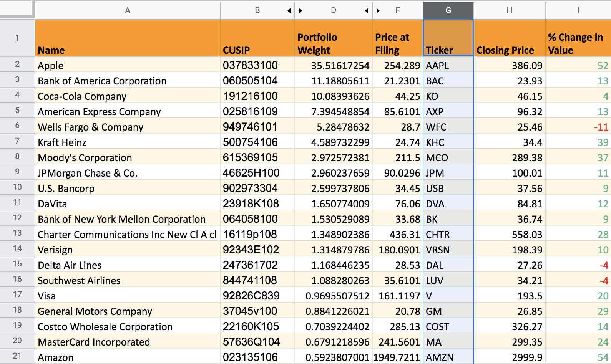Click the Portfolio Weight header cell
This screenshot has height=364, width=611.
coord(333,38)
